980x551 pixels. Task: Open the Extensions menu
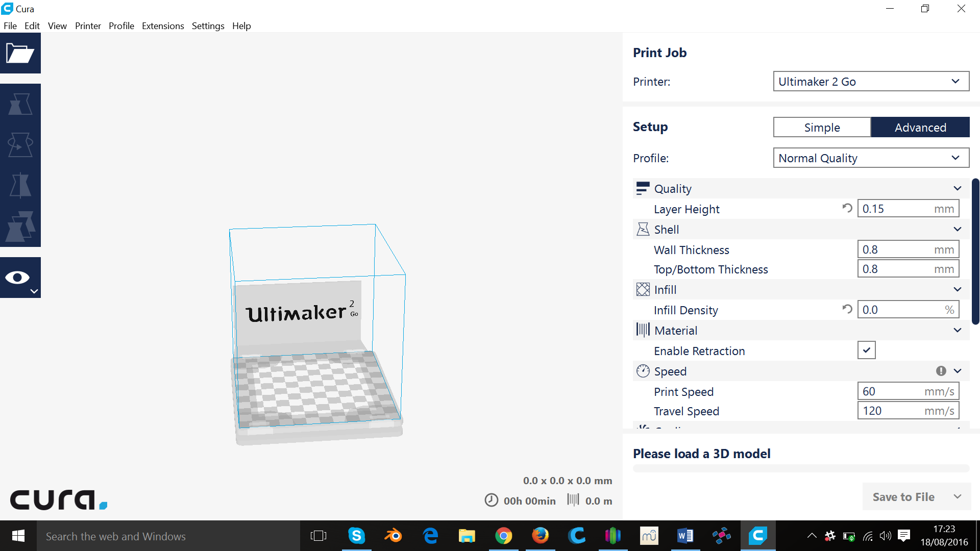(163, 26)
